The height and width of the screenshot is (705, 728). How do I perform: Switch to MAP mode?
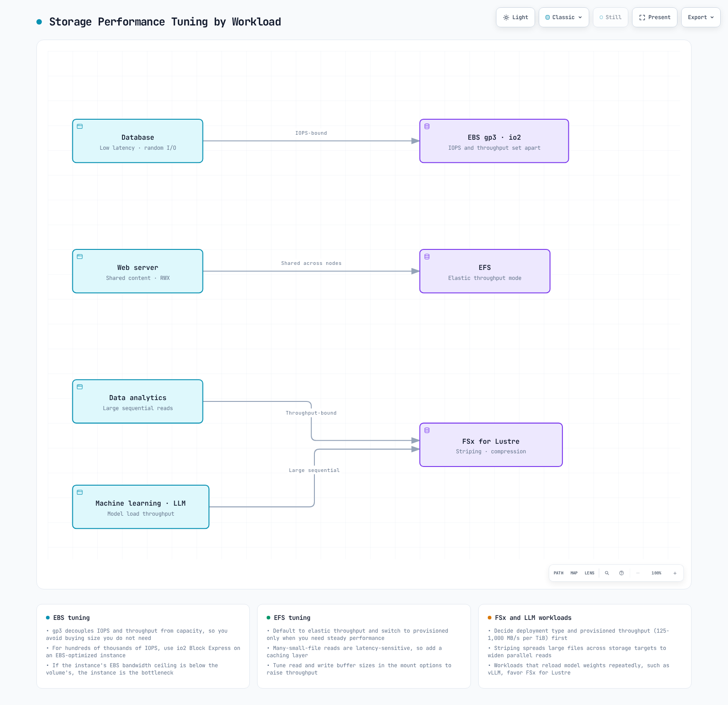click(x=574, y=573)
